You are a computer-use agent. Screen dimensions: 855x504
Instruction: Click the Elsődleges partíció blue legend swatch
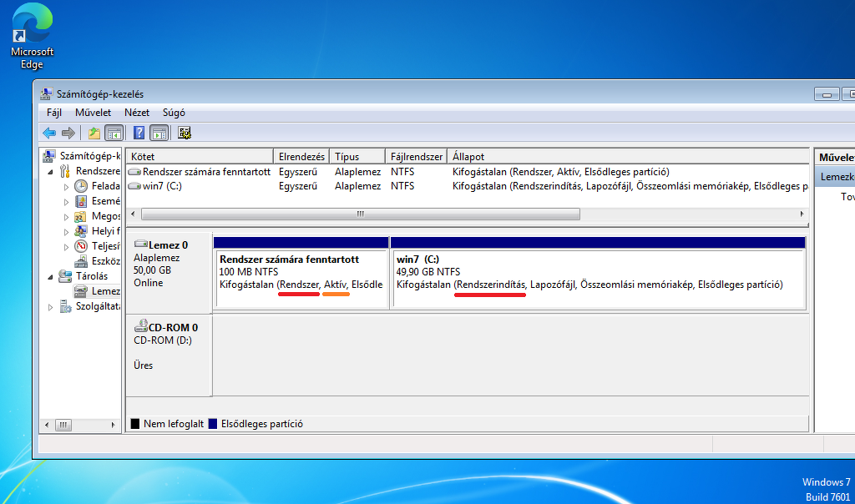pos(213,424)
